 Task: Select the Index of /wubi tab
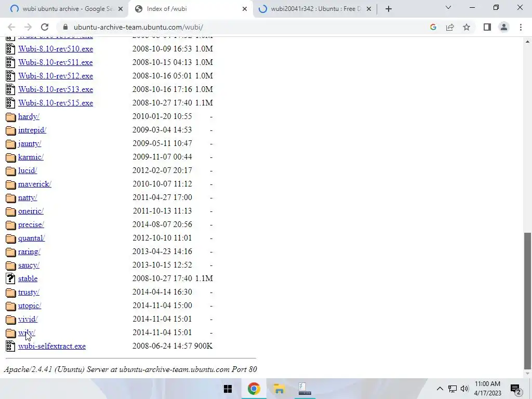click(x=190, y=9)
